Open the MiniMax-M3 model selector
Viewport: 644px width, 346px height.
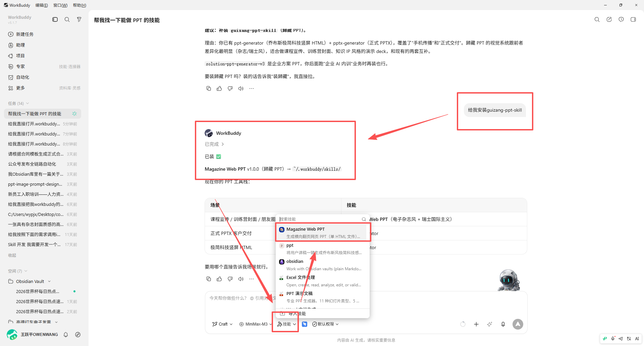[256, 324]
